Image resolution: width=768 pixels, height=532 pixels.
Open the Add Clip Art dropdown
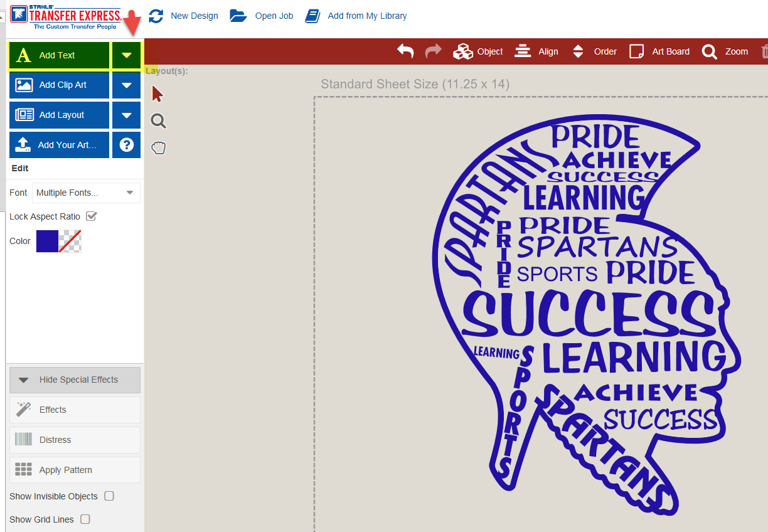point(126,85)
